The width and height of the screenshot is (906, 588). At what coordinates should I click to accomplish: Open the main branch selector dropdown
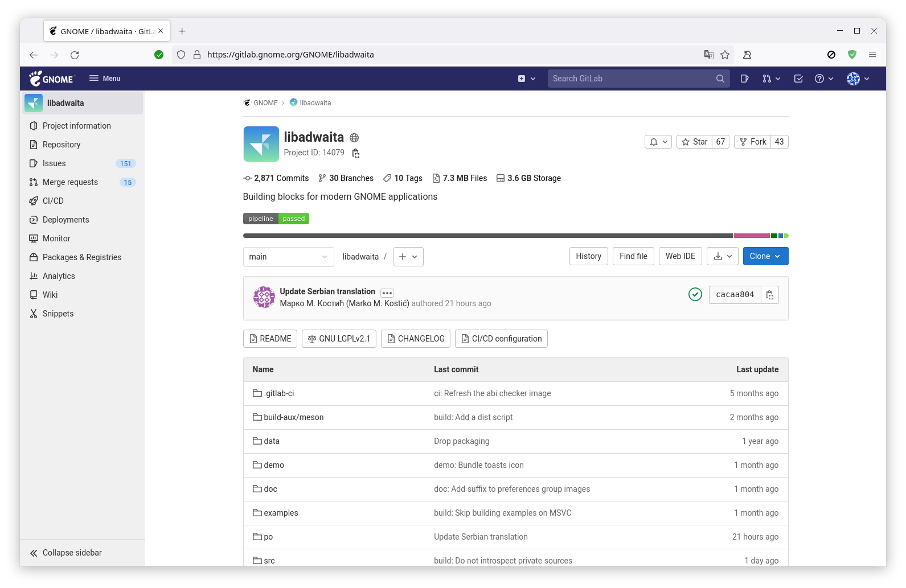(288, 257)
